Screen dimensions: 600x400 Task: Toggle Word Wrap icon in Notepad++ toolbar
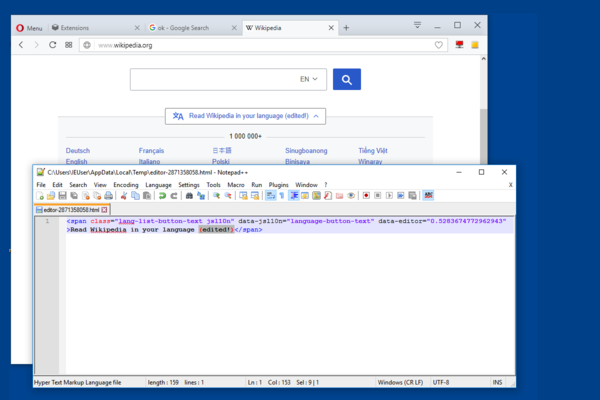click(x=271, y=196)
